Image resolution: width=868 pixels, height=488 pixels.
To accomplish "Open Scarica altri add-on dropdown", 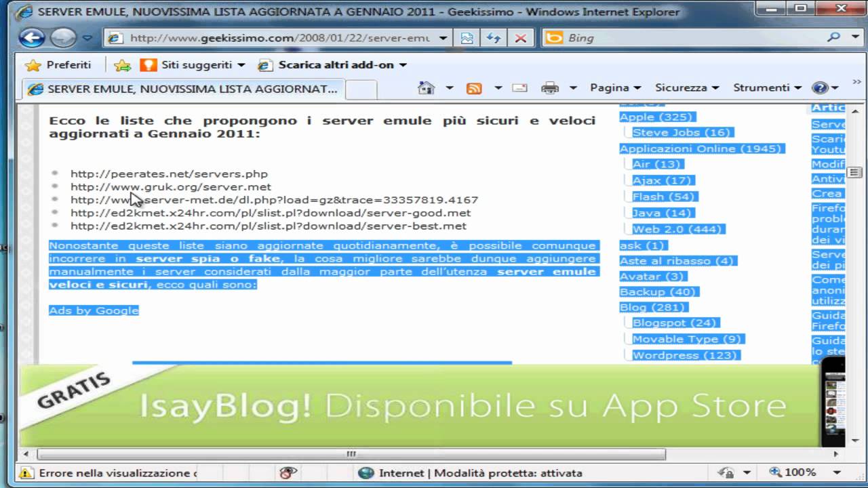I will (x=333, y=65).
